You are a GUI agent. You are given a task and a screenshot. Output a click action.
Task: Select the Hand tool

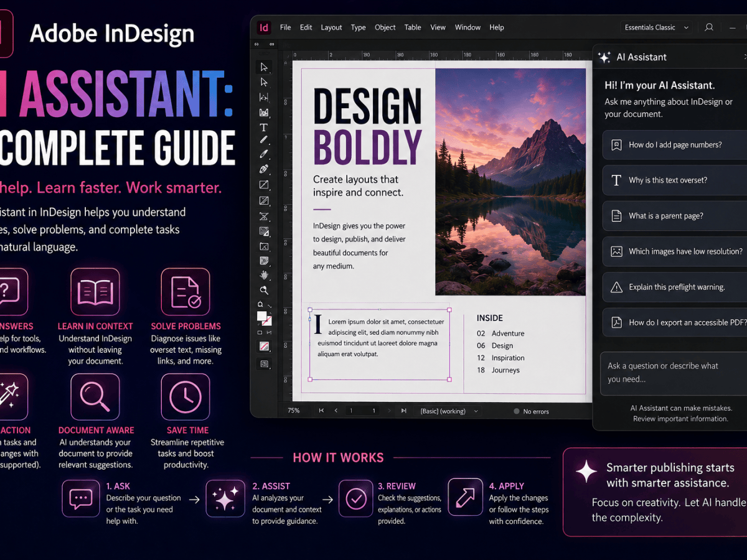[264, 275]
